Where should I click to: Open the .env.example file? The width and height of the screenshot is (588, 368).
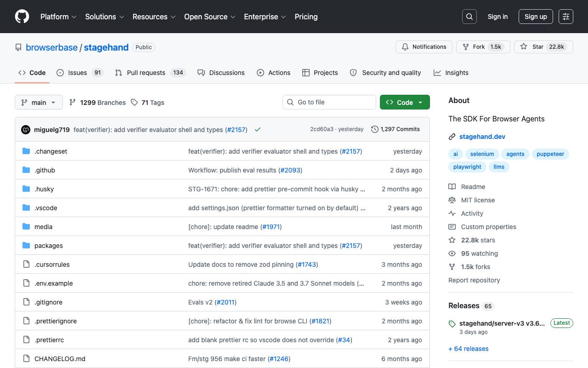(x=54, y=283)
